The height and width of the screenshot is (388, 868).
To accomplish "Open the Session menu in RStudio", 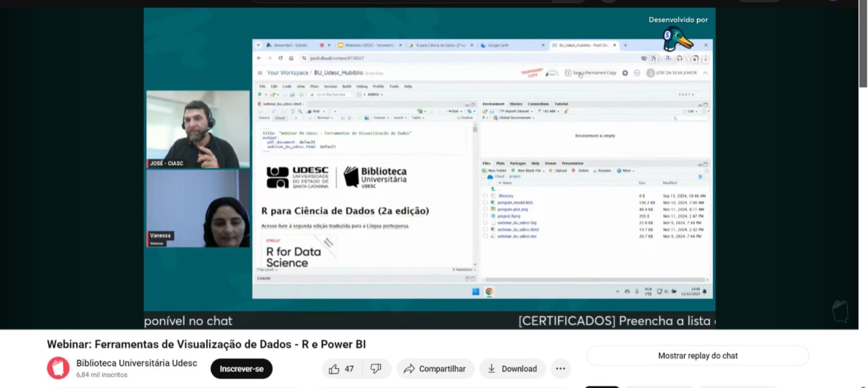I will (x=330, y=87).
